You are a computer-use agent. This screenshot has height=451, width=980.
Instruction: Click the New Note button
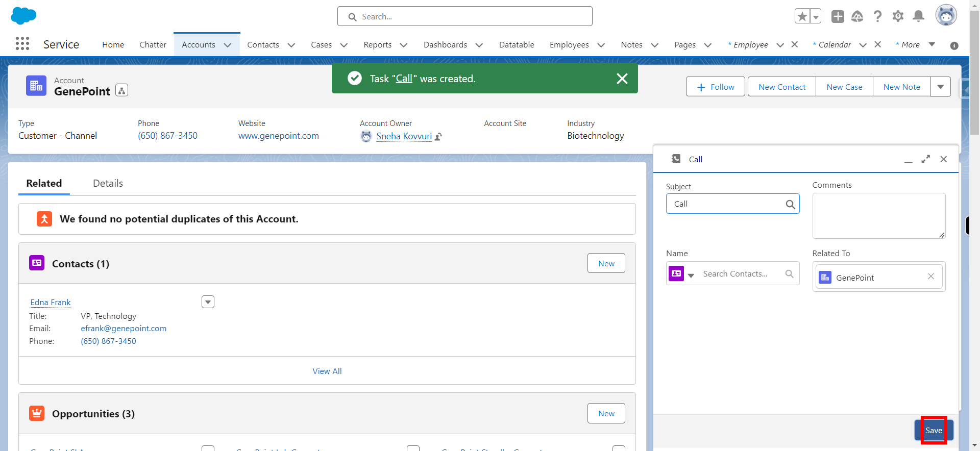pyautogui.click(x=901, y=87)
